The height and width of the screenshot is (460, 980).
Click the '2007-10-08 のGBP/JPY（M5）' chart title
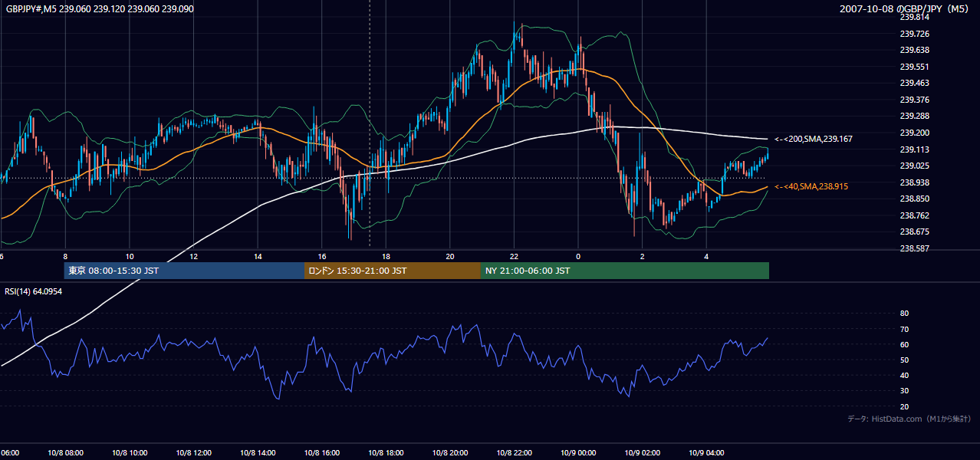(906, 9)
